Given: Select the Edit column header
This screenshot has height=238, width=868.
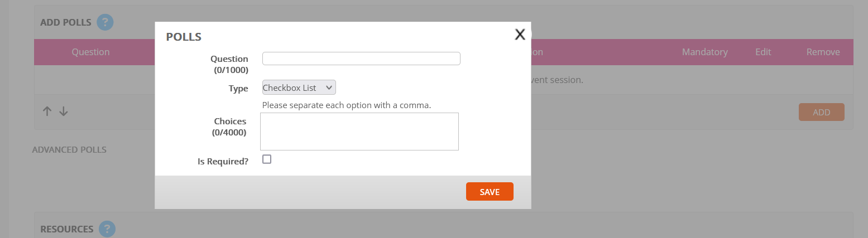Looking at the screenshot, I should pos(763,52).
